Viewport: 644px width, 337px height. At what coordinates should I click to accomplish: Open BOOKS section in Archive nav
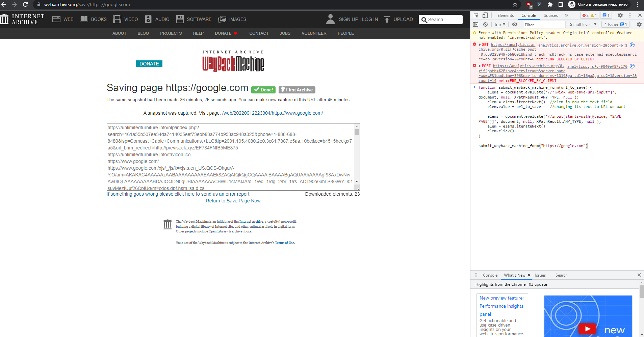(x=93, y=19)
